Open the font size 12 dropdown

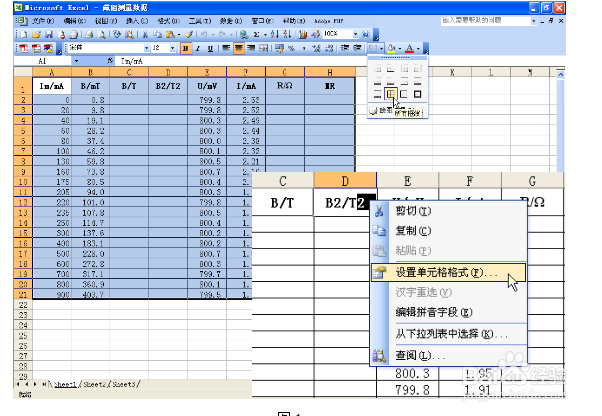(172, 48)
